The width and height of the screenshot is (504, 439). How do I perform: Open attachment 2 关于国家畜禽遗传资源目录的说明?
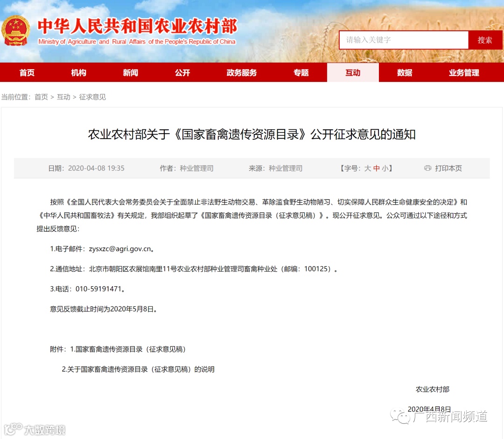click(138, 369)
